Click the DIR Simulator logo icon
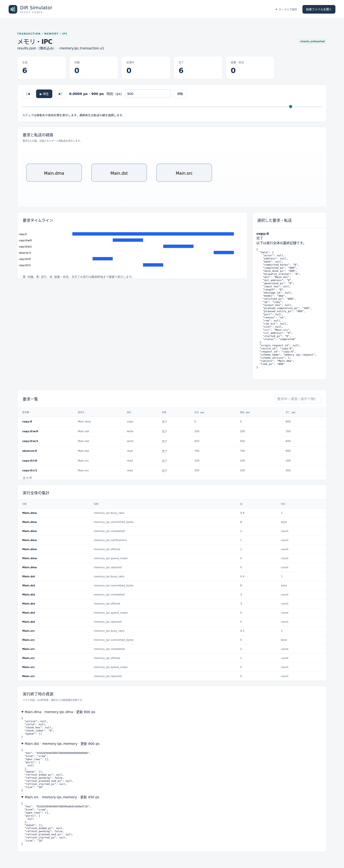The image size is (344, 868). click(x=13, y=9)
